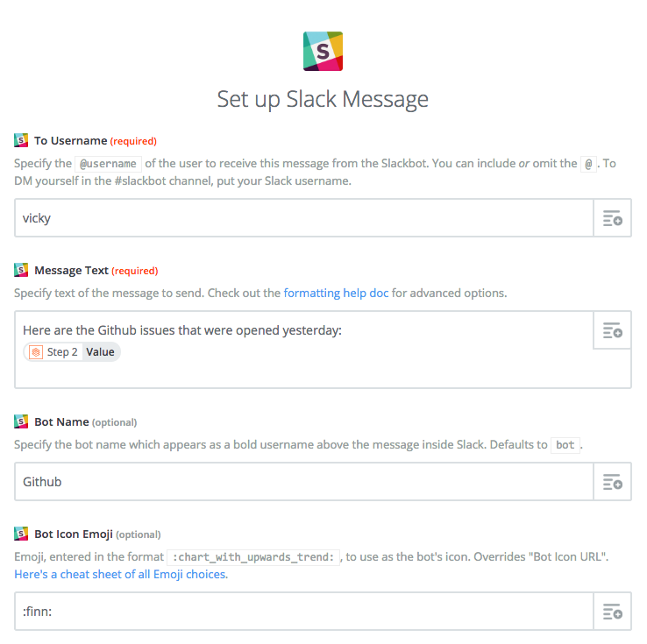The image size is (647, 644).
Task: Focus the Bot Icon Emoji field with :finn:
Action: point(303,612)
